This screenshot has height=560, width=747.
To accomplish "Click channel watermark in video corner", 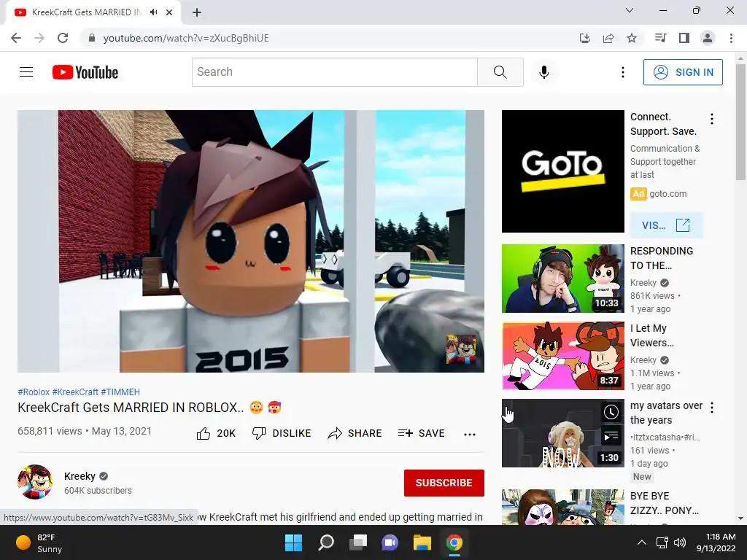I will click(461, 349).
